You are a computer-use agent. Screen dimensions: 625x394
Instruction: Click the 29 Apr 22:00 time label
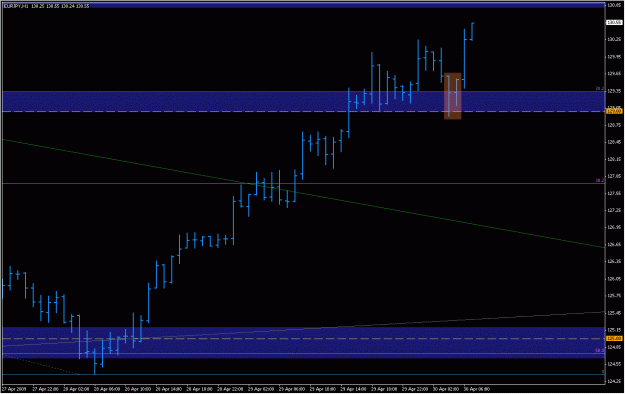point(415,389)
